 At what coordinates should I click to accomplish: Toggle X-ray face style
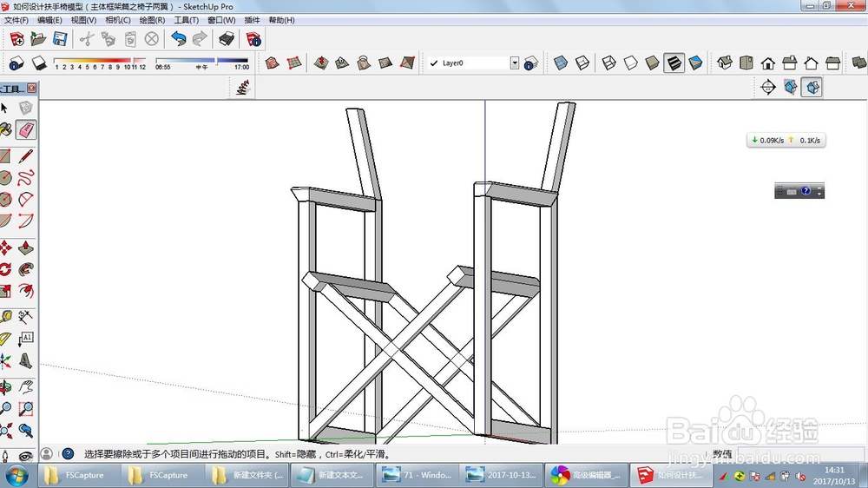click(x=561, y=63)
